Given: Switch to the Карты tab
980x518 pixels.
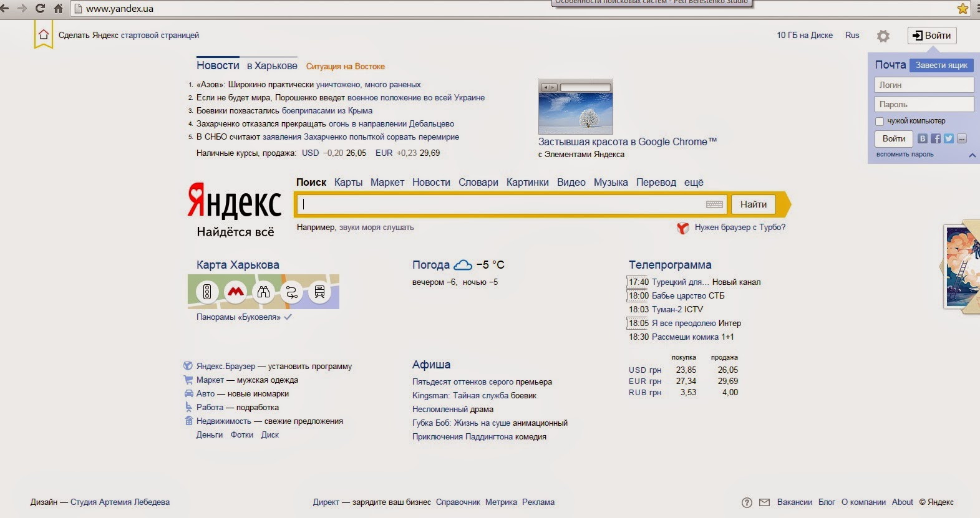Looking at the screenshot, I should click(348, 182).
